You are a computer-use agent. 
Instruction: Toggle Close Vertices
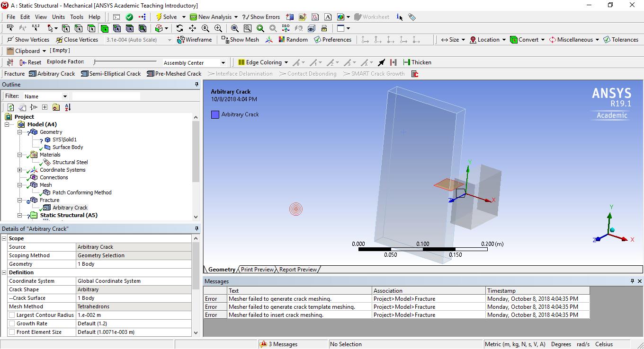77,40
